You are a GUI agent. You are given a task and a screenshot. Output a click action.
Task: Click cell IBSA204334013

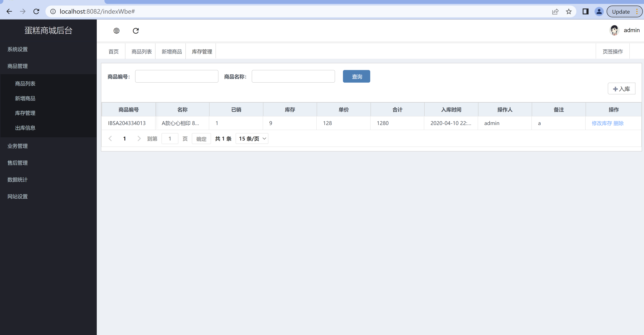coord(129,123)
